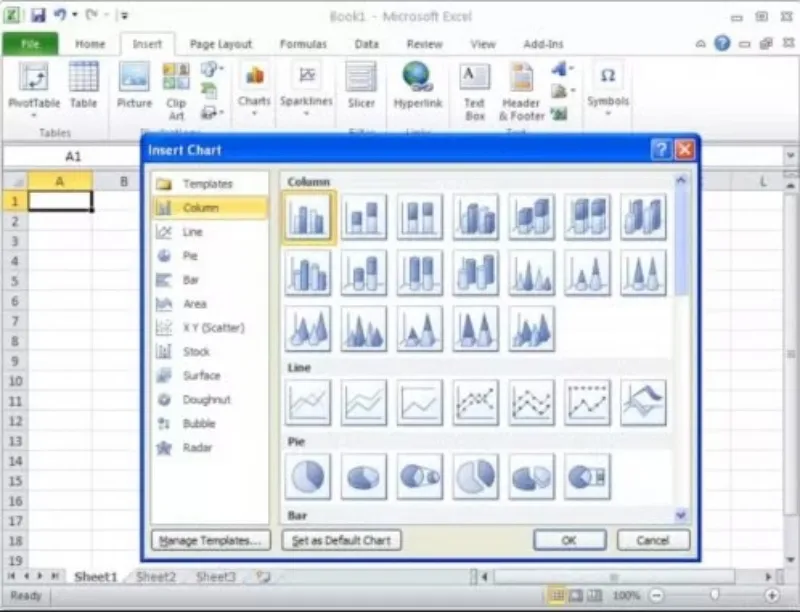Click the Undo icon in quick access toolbar
Screen dimensions: 800x612
(60, 15)
